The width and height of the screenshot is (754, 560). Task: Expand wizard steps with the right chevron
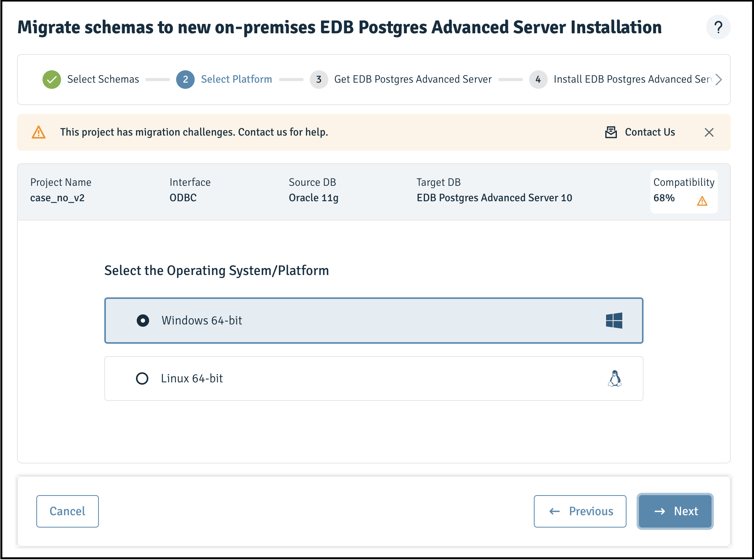click(x=718, y=80)
